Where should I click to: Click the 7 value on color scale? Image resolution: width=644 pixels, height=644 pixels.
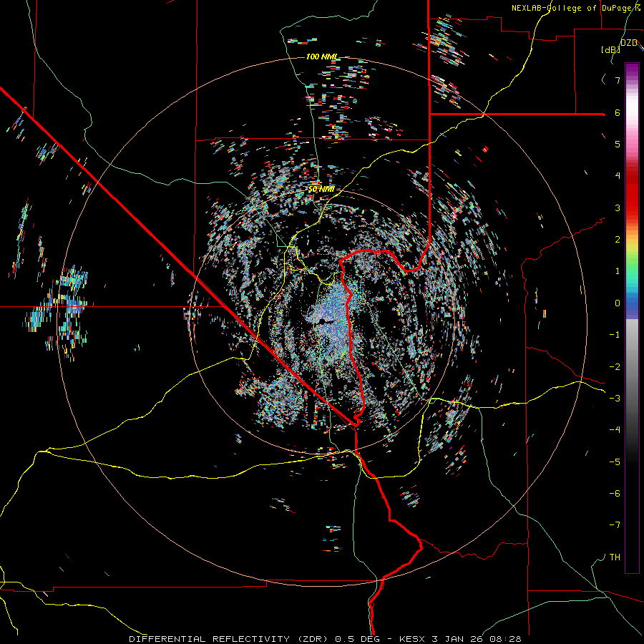[618, 80]
